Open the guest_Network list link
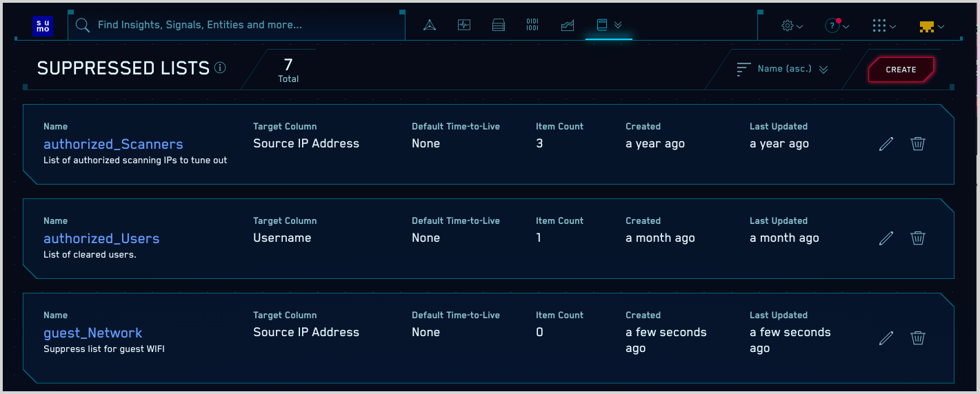Screen dimensions: 980x394 click(x=92, y=333)
